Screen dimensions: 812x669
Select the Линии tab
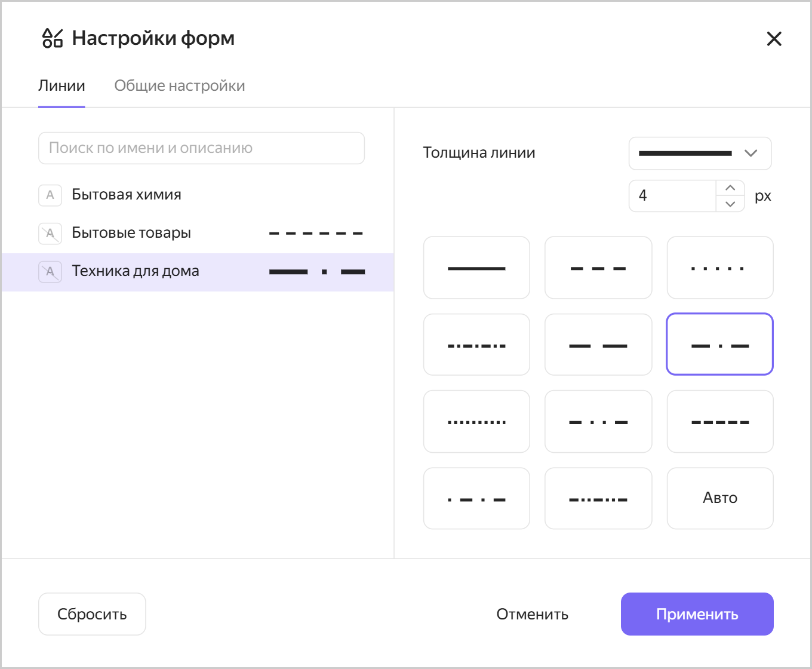[62, 85]
